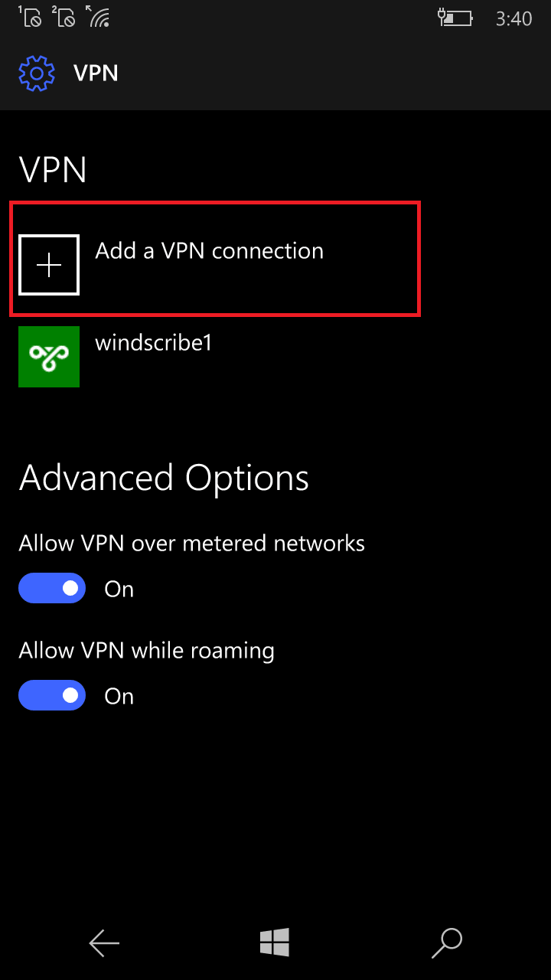The width and height of the screenshot is (551, 980).
Task: Open the windscribe1 VPN profile
Action: (153, 343)
